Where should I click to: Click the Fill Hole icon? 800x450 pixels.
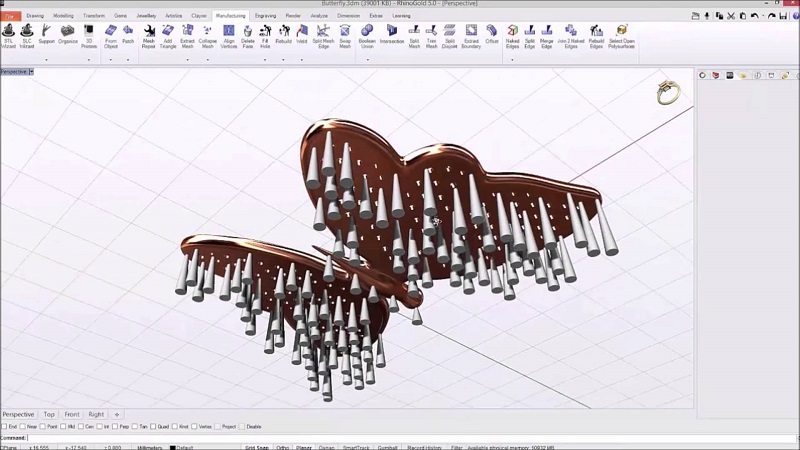(265, 35)
